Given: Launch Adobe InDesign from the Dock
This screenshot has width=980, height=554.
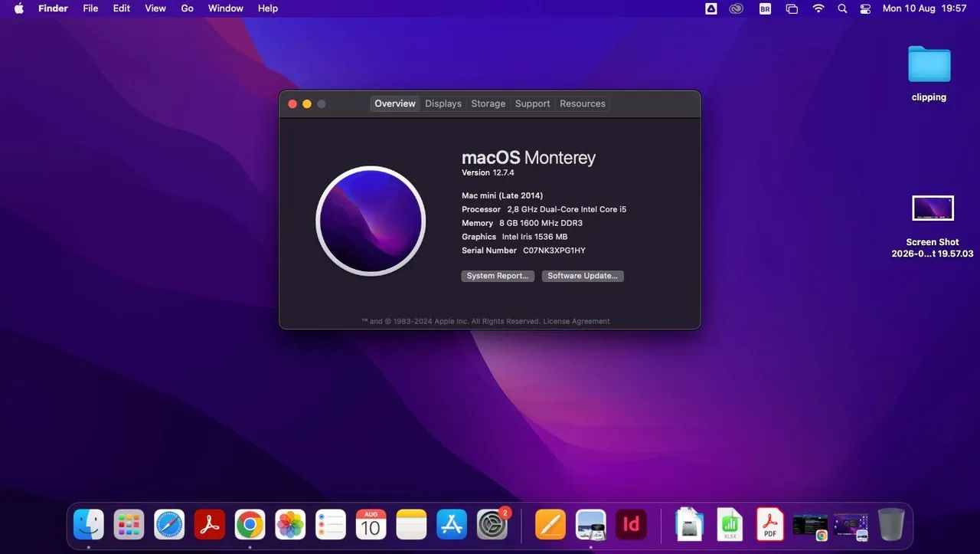Looking at the screenshot, I should pos(632,525).
